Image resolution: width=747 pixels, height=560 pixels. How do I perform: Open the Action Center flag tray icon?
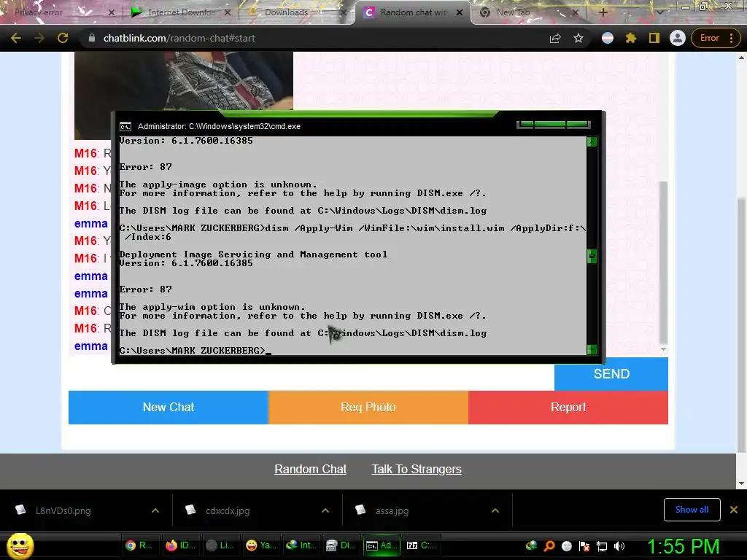coord(584,545)
